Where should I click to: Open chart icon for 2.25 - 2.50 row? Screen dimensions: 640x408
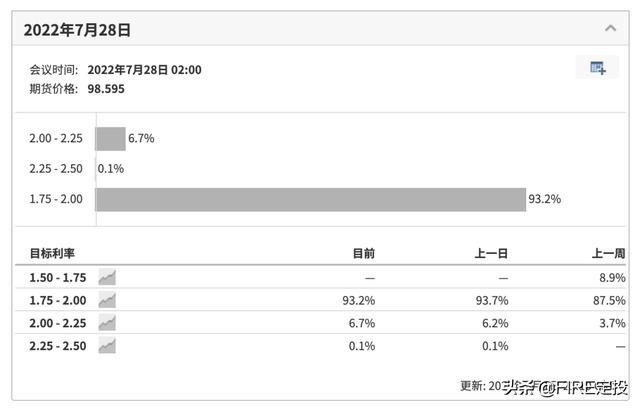coord(107,346)
